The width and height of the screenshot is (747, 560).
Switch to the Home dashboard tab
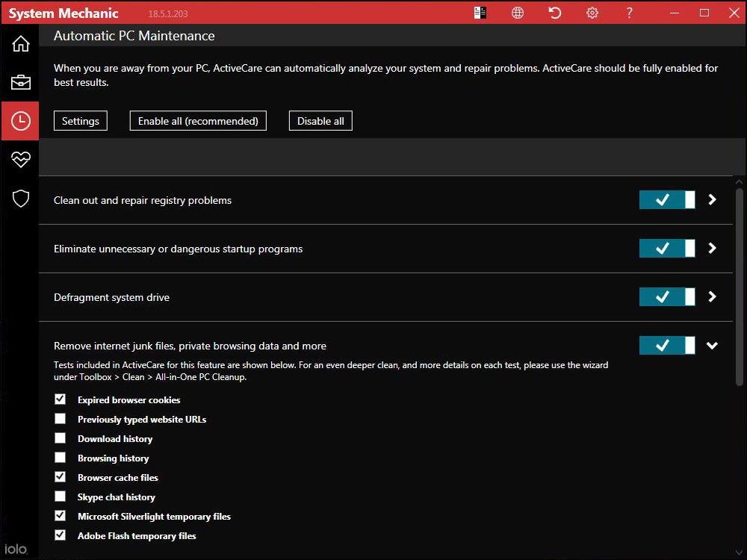tap(20, 43)
